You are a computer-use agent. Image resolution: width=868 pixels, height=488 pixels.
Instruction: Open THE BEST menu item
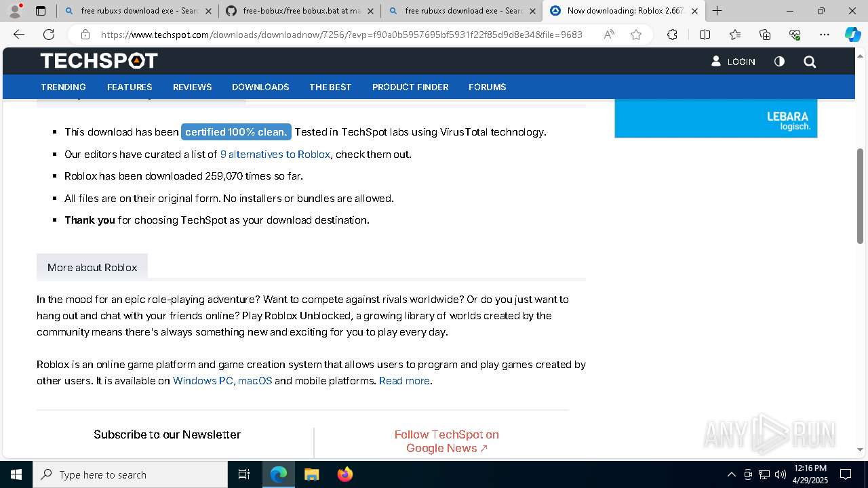330,87
